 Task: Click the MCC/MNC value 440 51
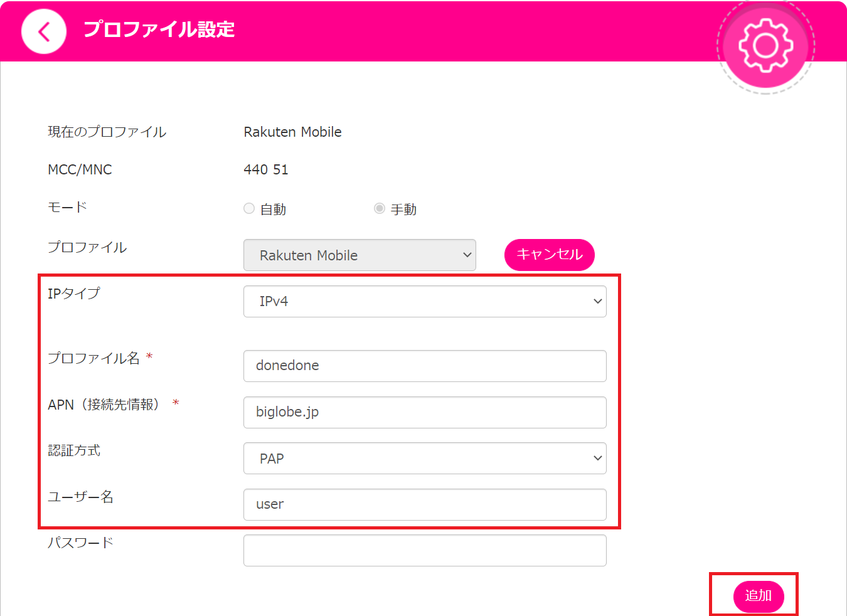click(x=266, y=170)
